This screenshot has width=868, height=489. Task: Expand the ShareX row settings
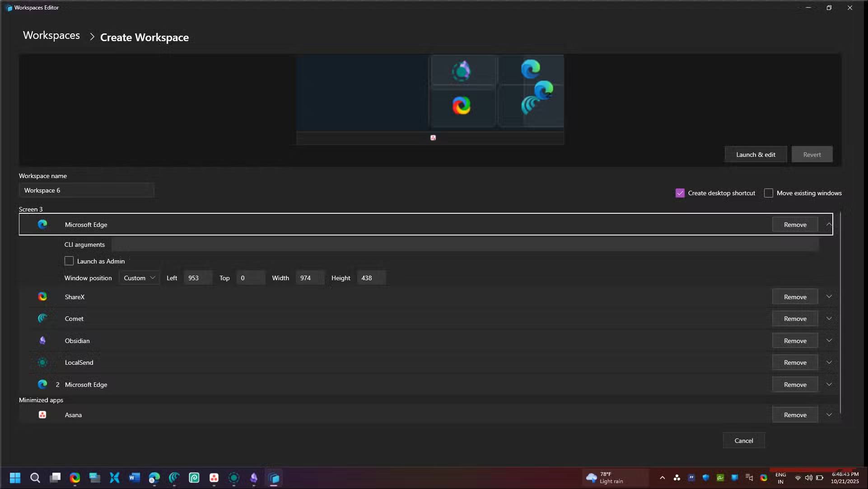coord(829,296)
